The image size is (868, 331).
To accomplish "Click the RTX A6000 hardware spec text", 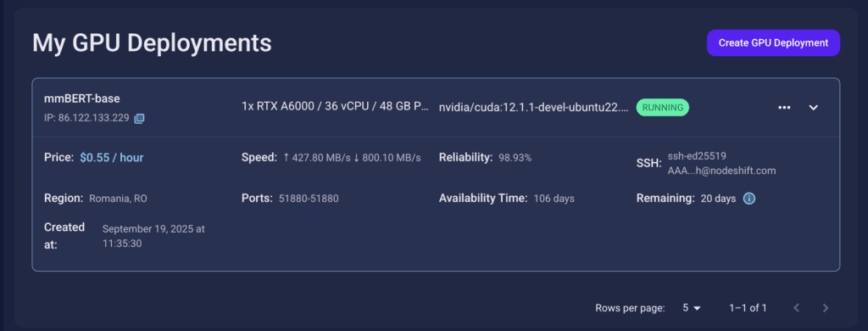I will 335,106.
